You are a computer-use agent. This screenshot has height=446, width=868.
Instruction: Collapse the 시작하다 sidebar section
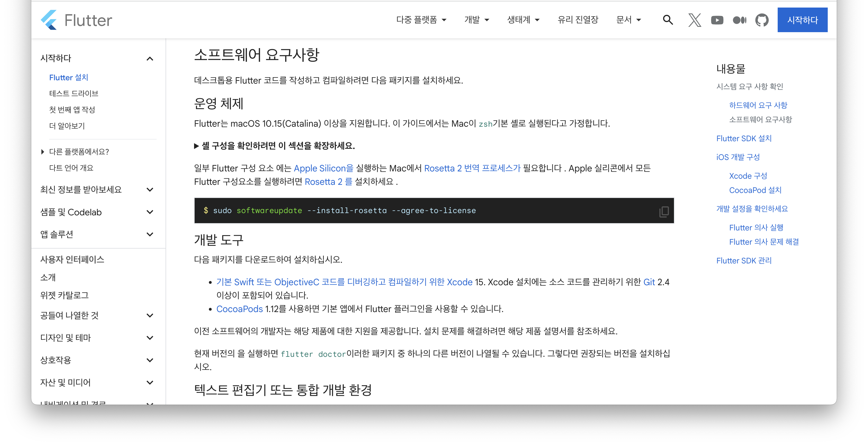pyautogui.click(x=150, y=59)
